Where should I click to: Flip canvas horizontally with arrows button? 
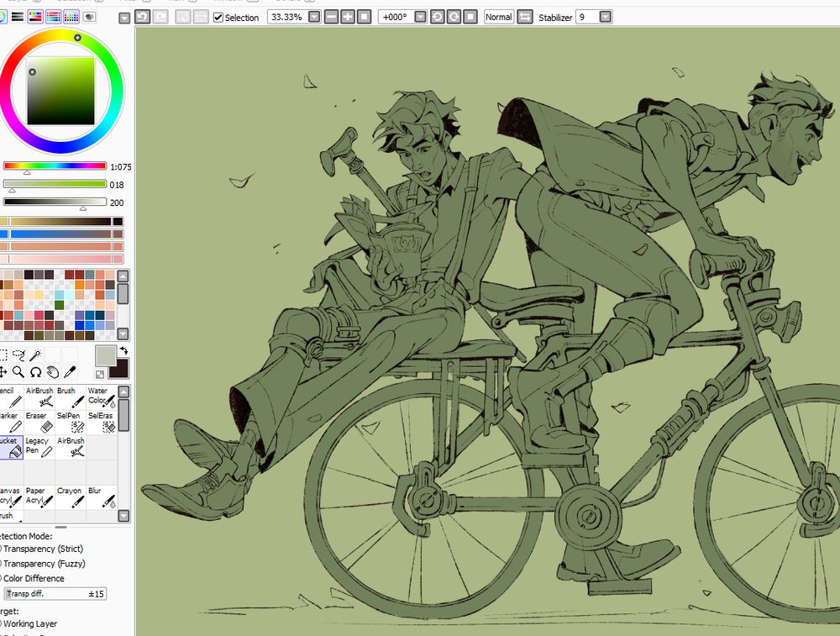click(x=525, y=17)
